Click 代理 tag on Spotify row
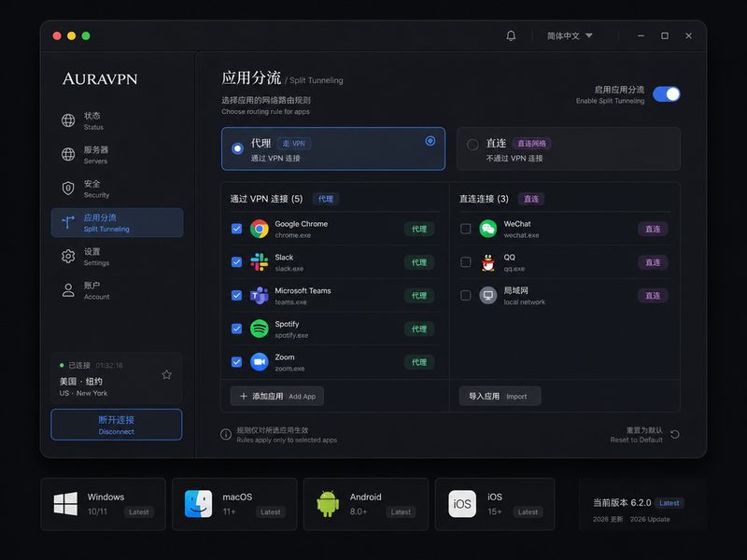 (419, 329)
